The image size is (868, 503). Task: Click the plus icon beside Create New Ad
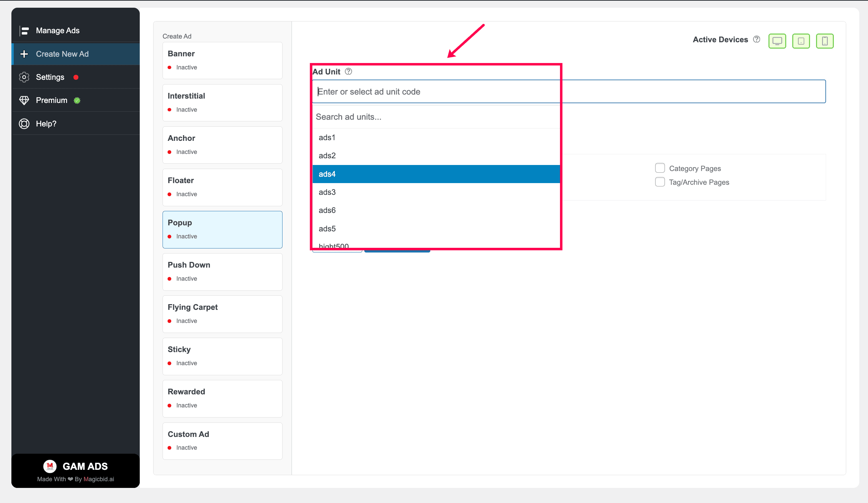click(24, 54)
